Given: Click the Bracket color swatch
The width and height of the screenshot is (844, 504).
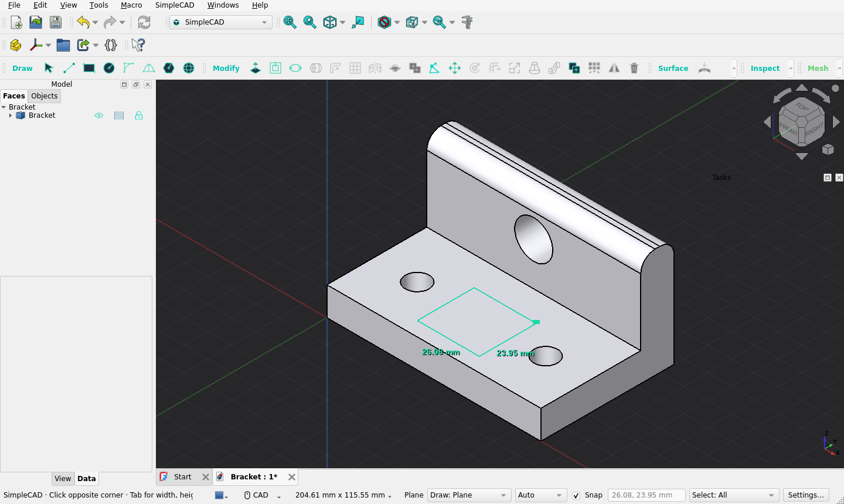Looking at the screenshot, I should coord(119,115).
